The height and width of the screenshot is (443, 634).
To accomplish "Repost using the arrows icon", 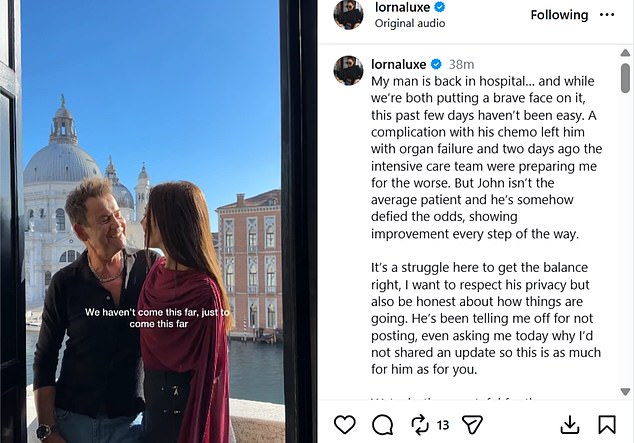I will (x=420, y=425).
